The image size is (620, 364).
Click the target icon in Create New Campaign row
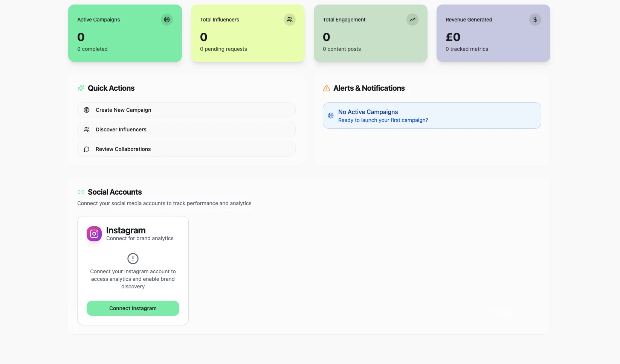(87, 110)
